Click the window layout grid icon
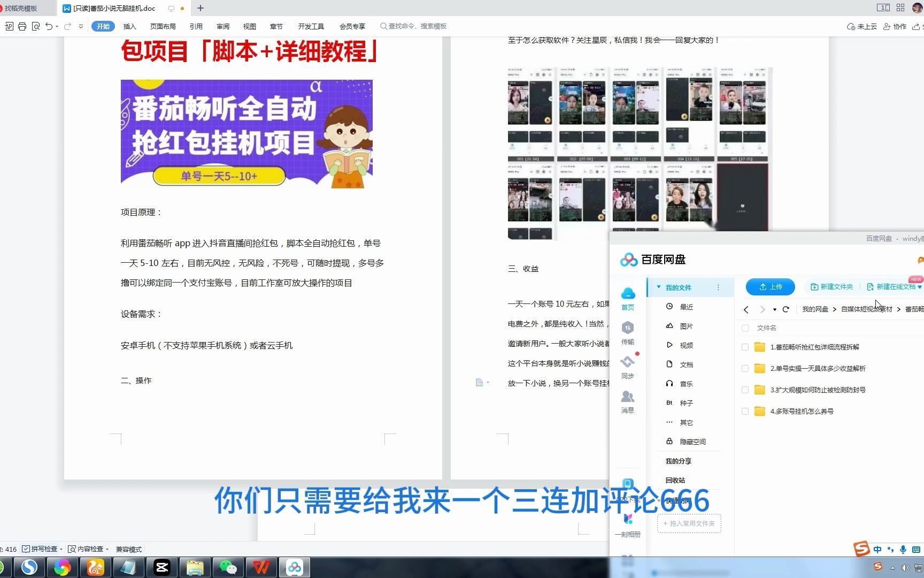 click(x=900, y=7)
